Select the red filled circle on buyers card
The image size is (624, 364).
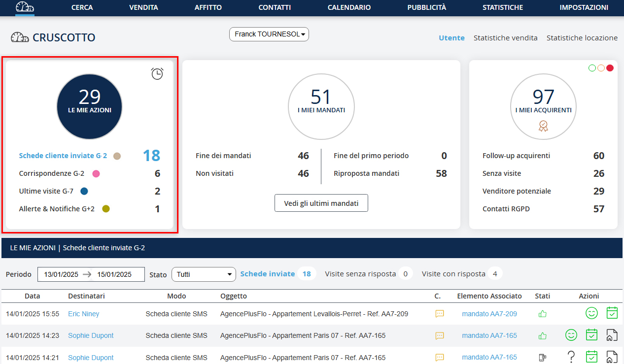tap(610, 68)
